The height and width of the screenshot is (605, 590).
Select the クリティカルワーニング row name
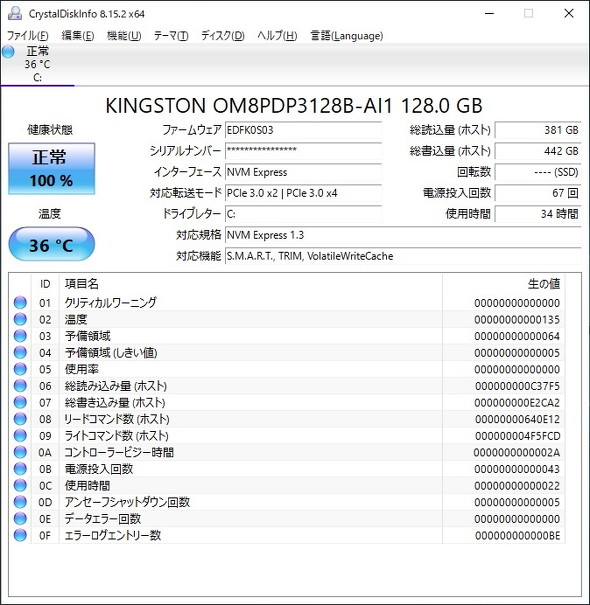pyautogui.click(x=110, y=303)
